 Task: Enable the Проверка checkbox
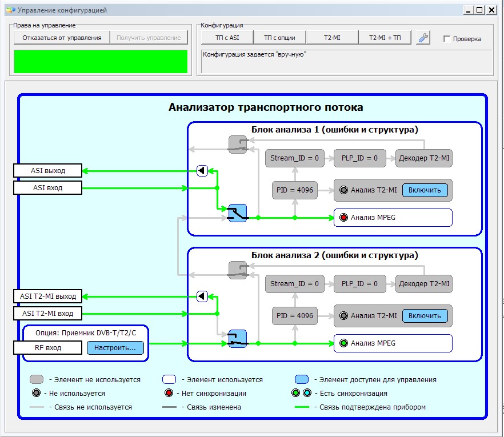[447, 39]
